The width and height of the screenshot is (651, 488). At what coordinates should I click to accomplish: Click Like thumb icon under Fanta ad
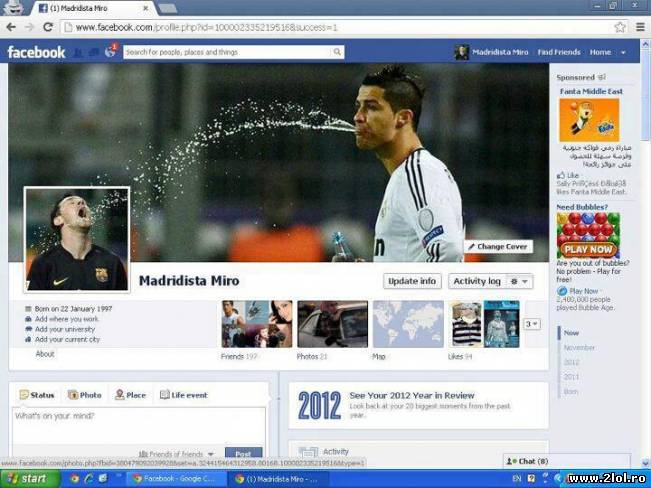pyautogui.click(x=561, y=175)
